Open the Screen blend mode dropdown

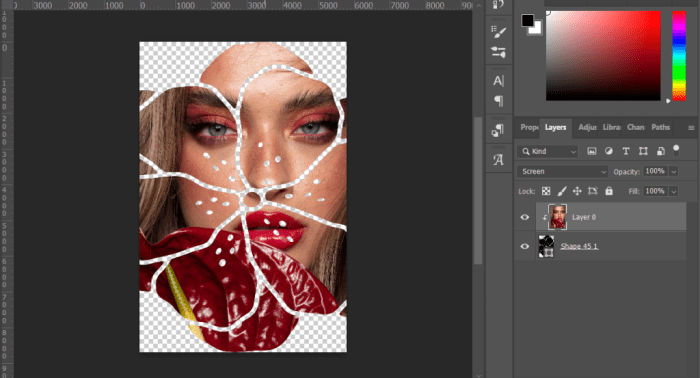click(x=562, y=171)
